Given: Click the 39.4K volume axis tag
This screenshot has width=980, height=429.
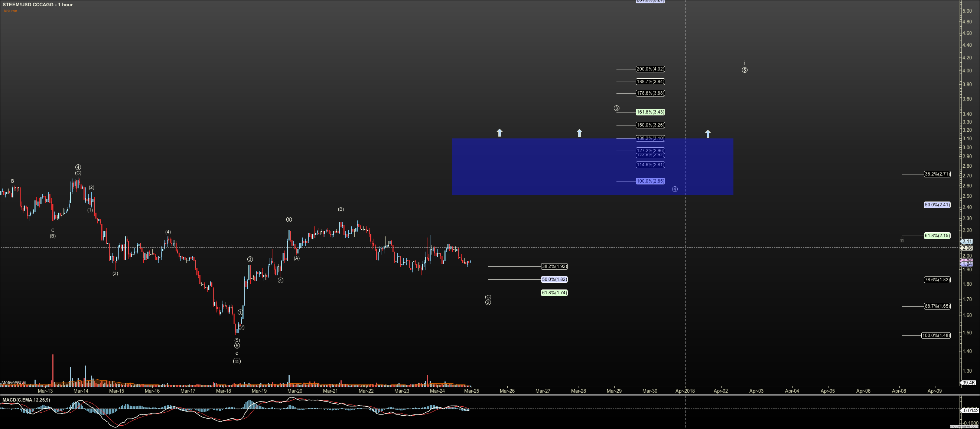Looking at the screenshot, I should pos(968,383).
